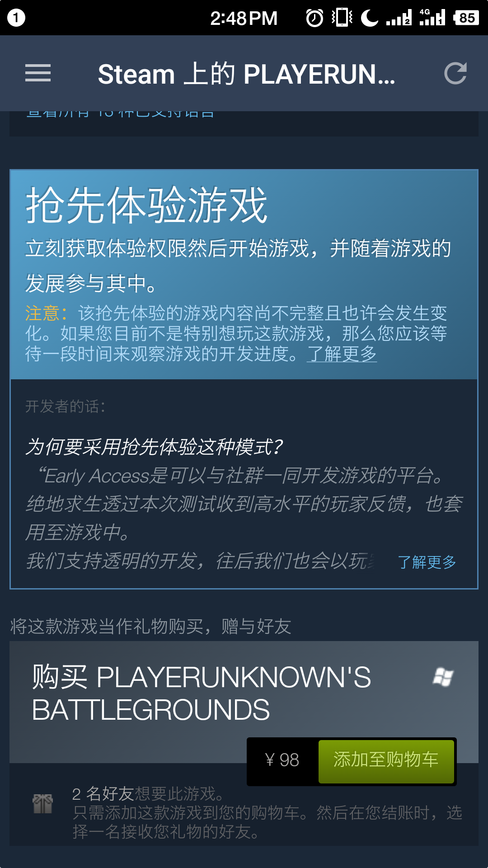The image size is (488, 868).
Task: Expand developer notes via 了解更多
Action: coord(427,562)
